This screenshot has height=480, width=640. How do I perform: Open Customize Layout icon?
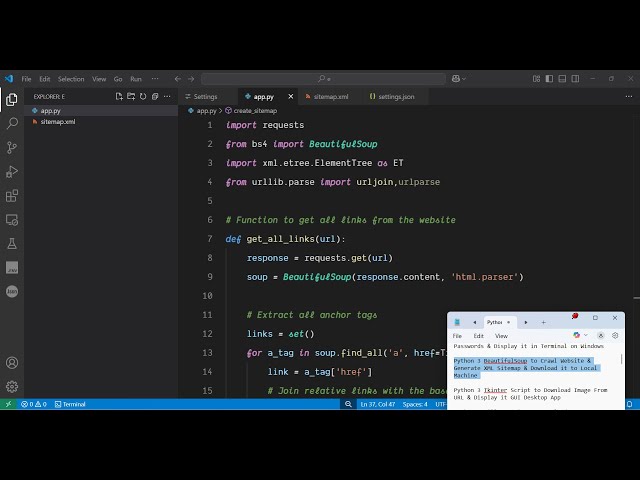point(536,79)
